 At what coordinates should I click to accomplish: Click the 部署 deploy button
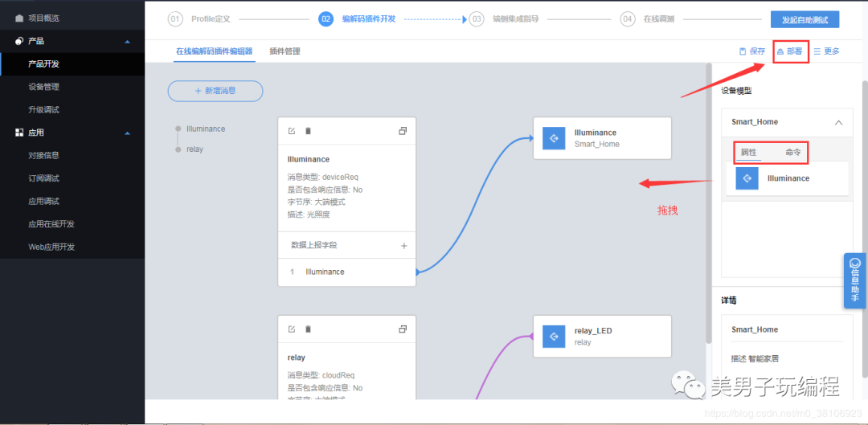click(790, 51)
